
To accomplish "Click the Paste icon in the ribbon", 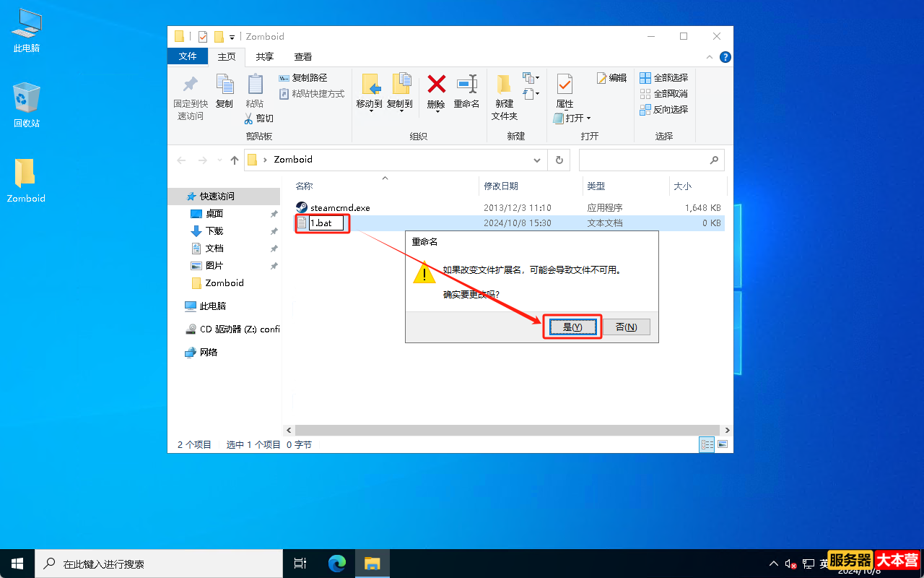I will click(x=255, y=85).
